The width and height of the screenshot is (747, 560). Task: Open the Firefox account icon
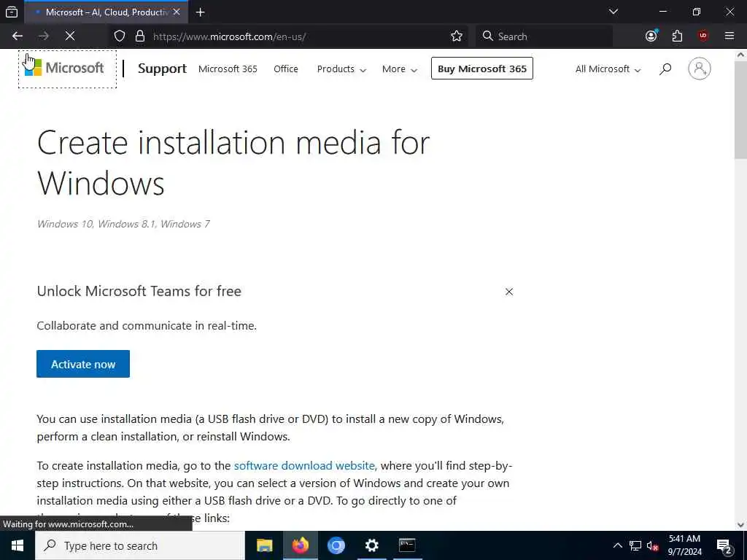coord(651,36)
